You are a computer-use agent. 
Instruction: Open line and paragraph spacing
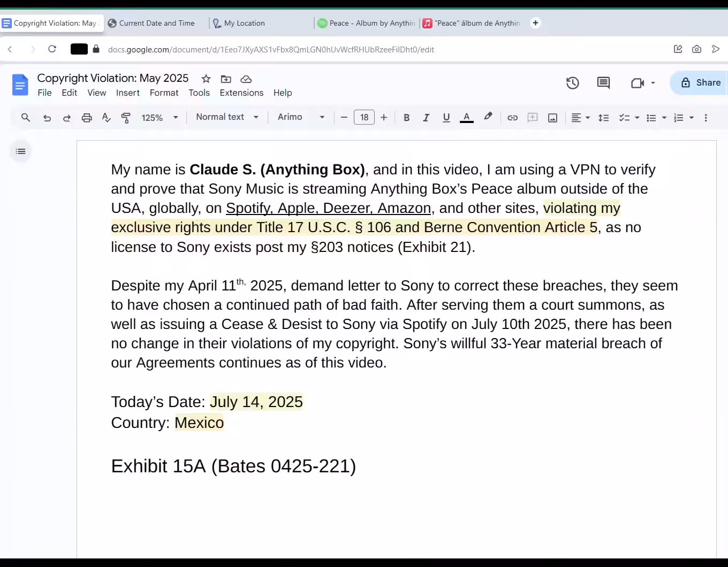tap(603, 118)
